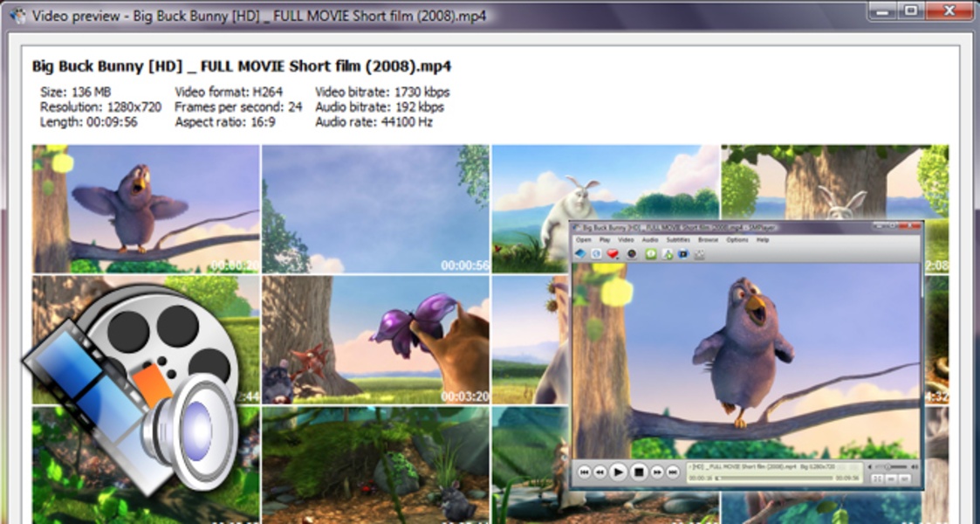Select the blue sky thumbnail at 00:00:56
Viewport: 980px width, 524px height.
375,209
